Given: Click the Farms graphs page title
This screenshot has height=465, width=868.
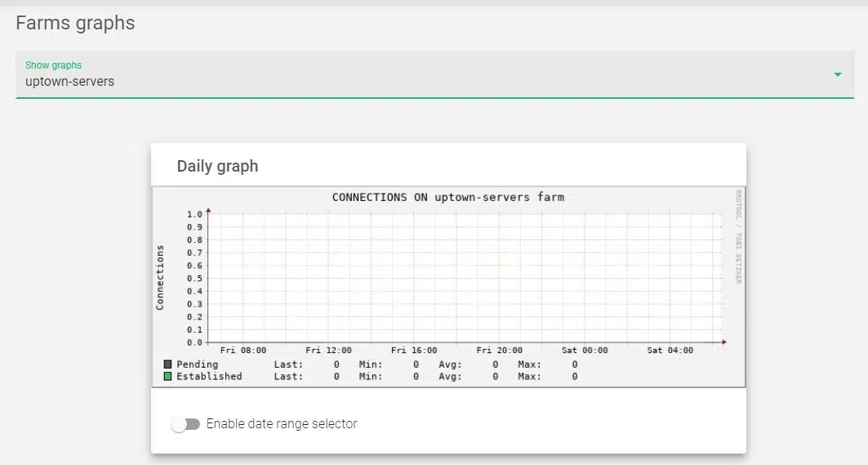Looking at the screenshot, I should (75, 23).
